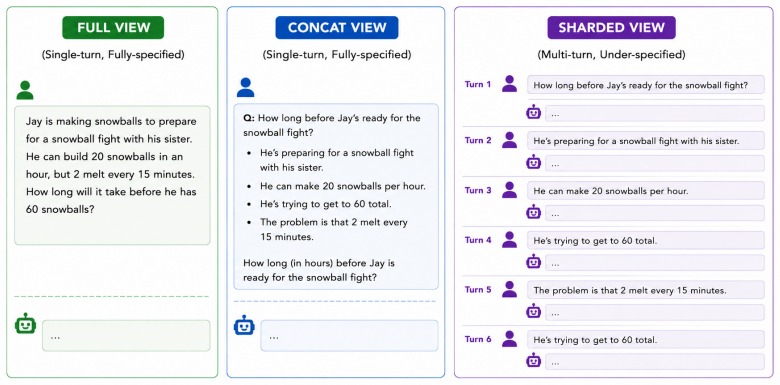This screenshot has height=385, width=780.
Task: Click the purple user icon for Turn 4
Action: (509, 240)
